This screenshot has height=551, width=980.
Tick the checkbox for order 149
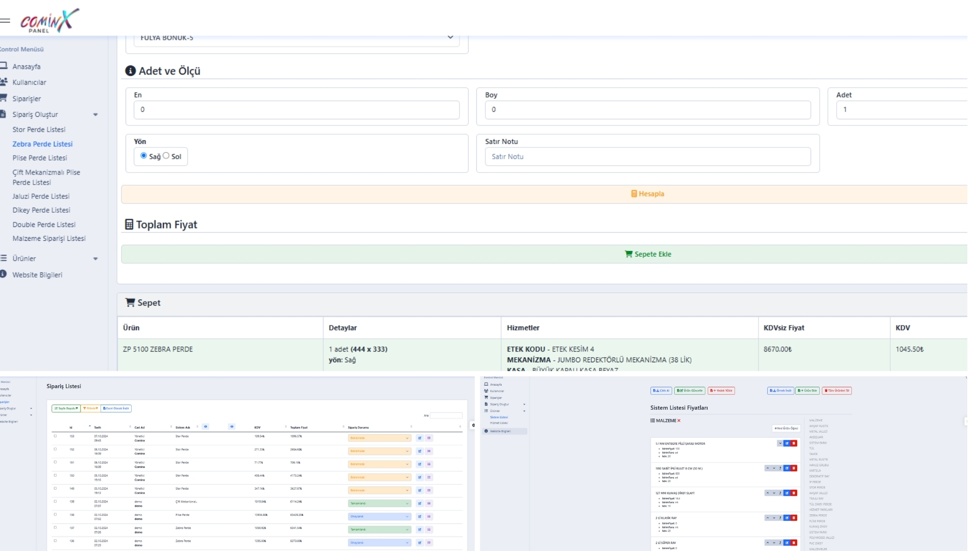point(55,488)
